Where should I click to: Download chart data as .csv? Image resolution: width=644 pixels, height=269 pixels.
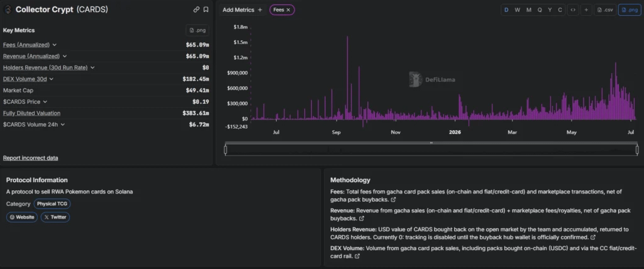[606, 10]
